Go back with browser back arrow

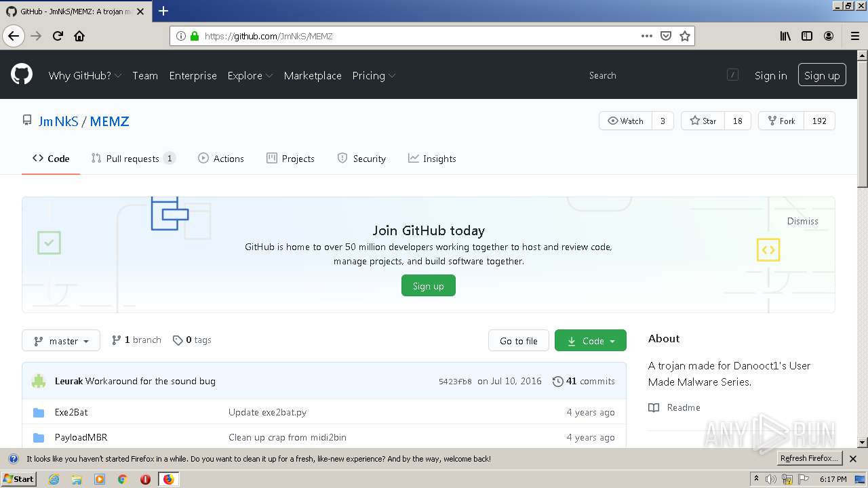14,36
